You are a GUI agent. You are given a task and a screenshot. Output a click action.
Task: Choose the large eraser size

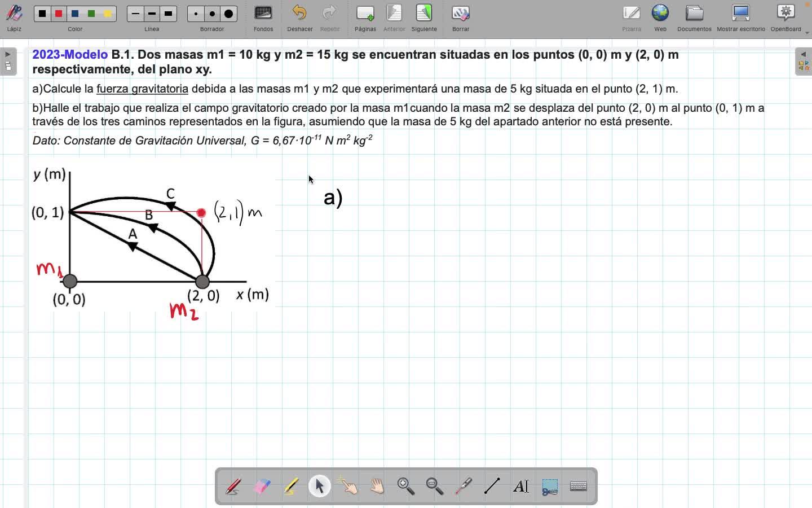point(228,14)
